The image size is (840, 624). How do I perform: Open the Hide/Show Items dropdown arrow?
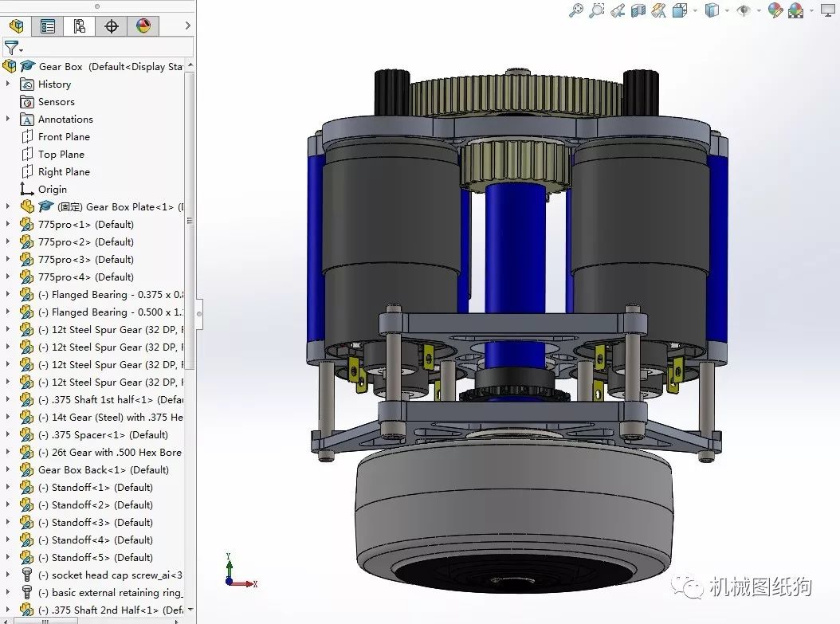click(x=759, y=10)
